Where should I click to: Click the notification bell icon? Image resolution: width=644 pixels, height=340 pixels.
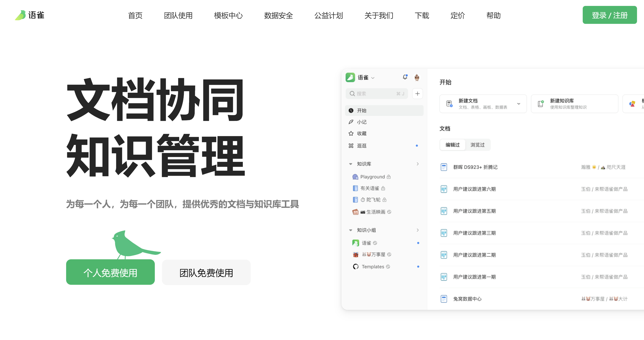[x=405, y=77]
